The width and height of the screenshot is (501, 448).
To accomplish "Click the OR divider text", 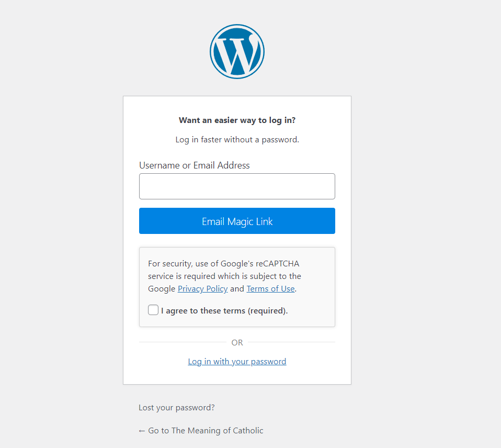I will [x=237, y=342].
